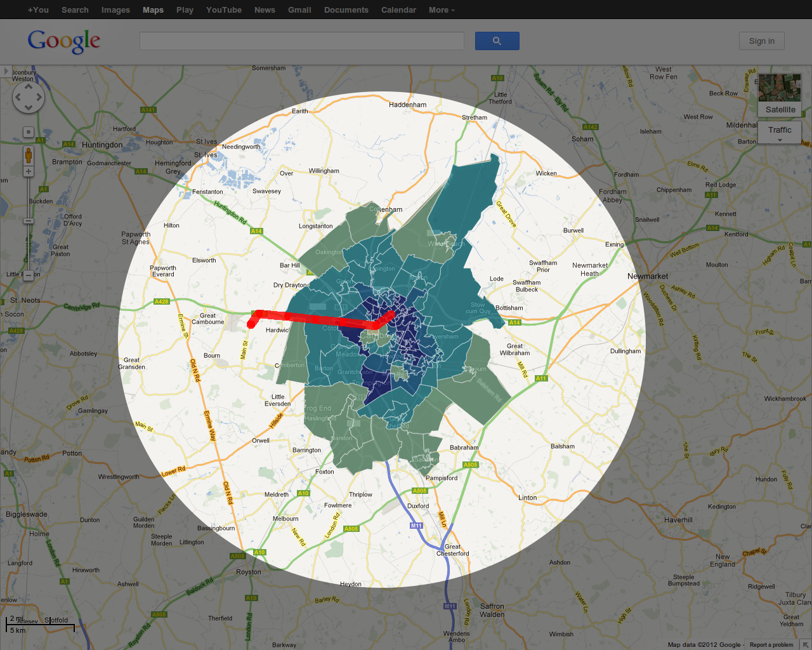Go to Search in the top bar

pyautogui.click(x=75, y=10)
